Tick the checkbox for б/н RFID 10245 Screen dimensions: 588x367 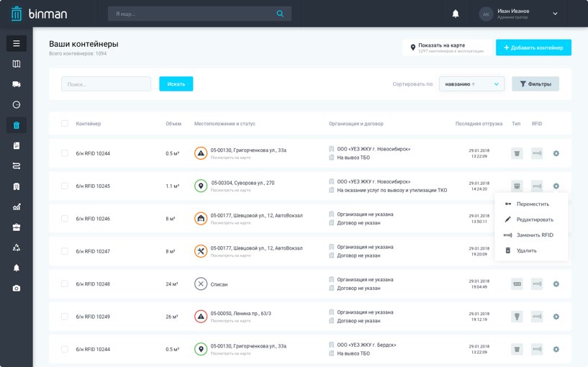[x=65, y=186]
